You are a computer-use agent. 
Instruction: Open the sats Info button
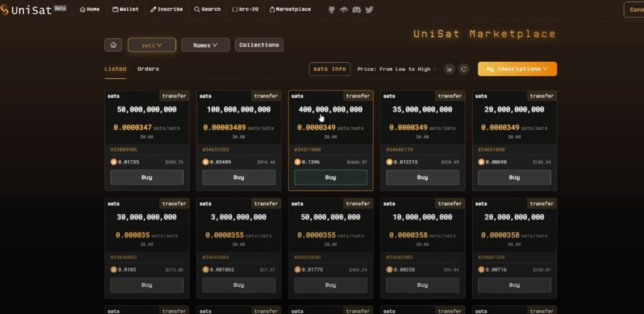point(330,69)
